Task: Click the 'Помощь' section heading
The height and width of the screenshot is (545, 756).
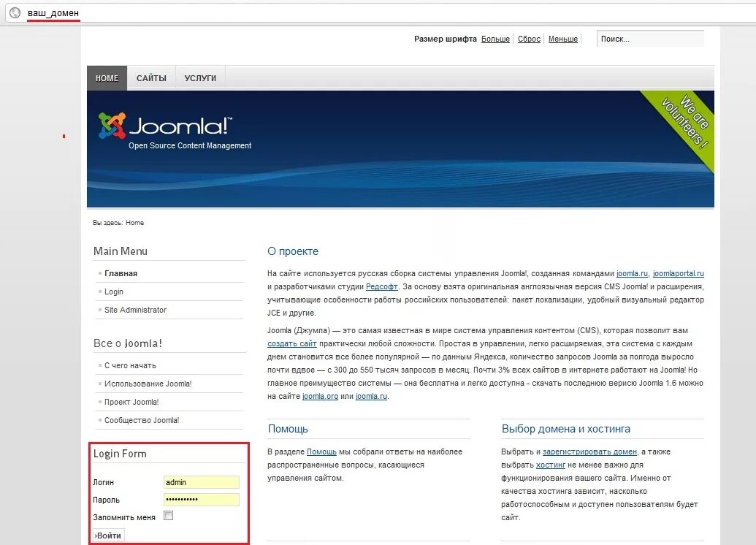Action: [x=288, y=429]
